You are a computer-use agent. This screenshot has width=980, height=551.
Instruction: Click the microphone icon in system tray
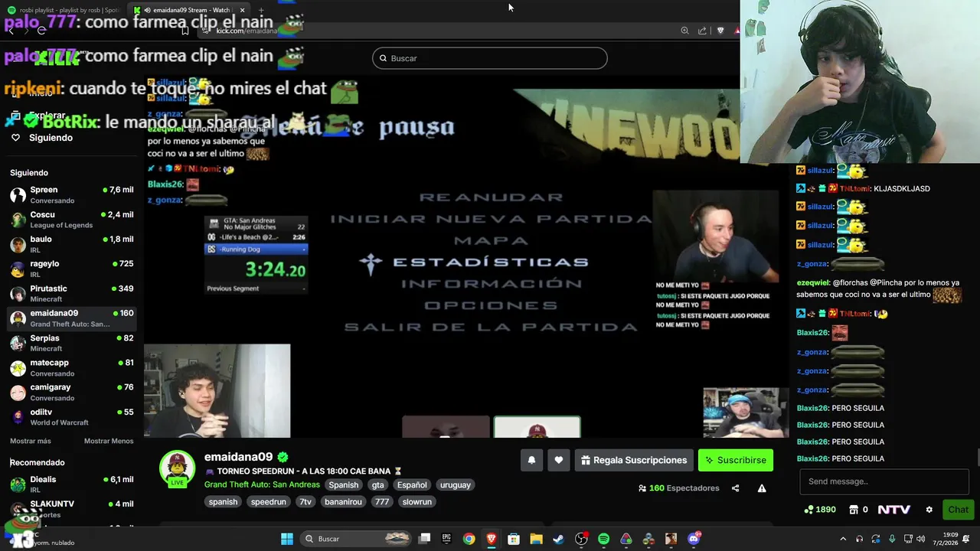coord(892,539)
